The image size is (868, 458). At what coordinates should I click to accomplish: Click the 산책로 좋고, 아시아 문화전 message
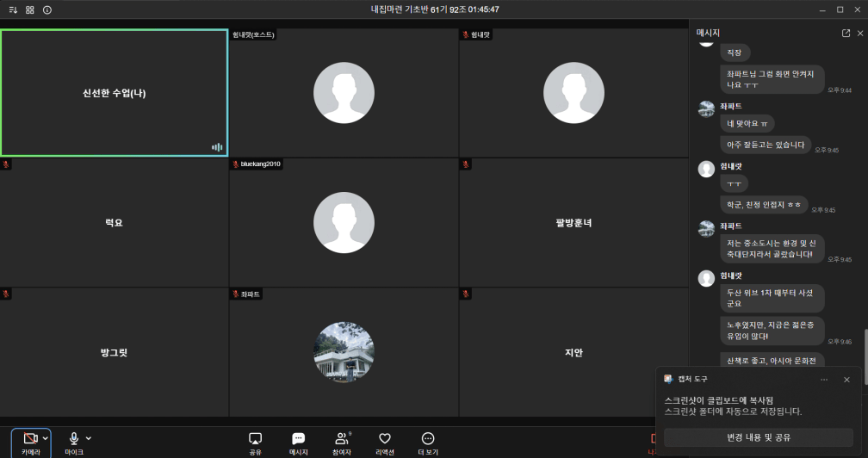click(772, 360)
